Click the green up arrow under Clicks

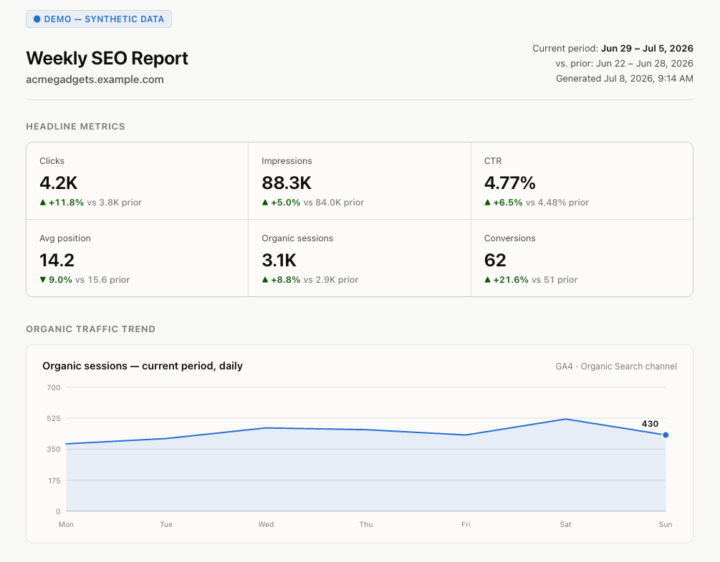pyautogui.click(x=43, y=202)
